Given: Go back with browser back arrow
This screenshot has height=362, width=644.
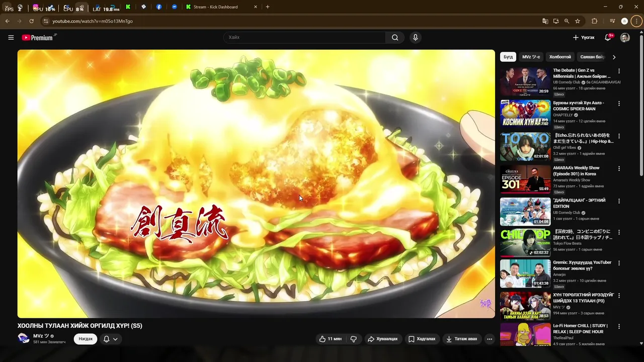Looking at the screenshot, I should [x=7, y=21].
